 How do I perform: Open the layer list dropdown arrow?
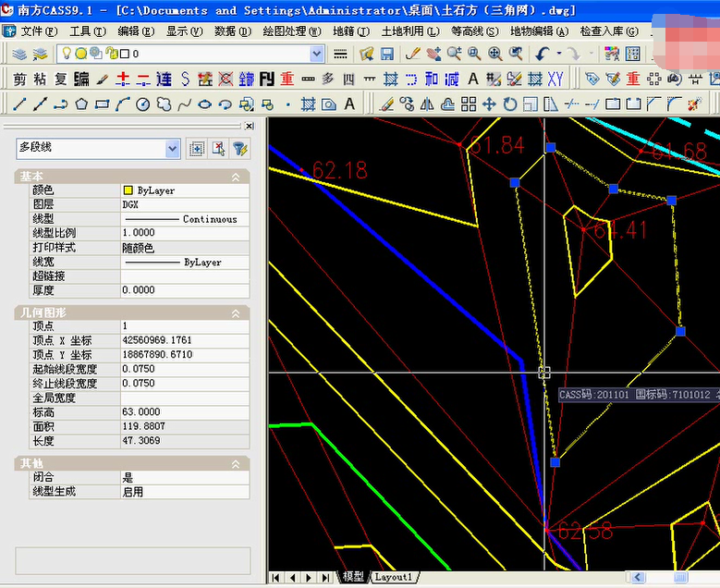317,54
